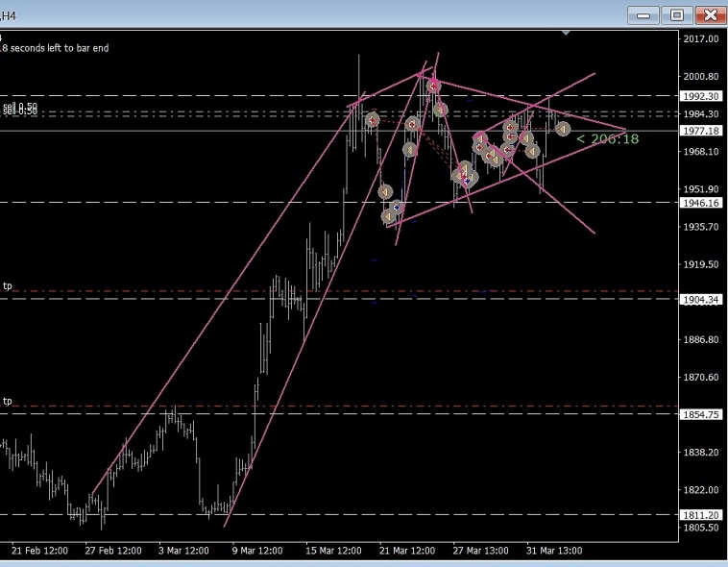Click the '27 Mar 13:00' time axis label
This screenshot has width=728, height=567.
point(480,551)
